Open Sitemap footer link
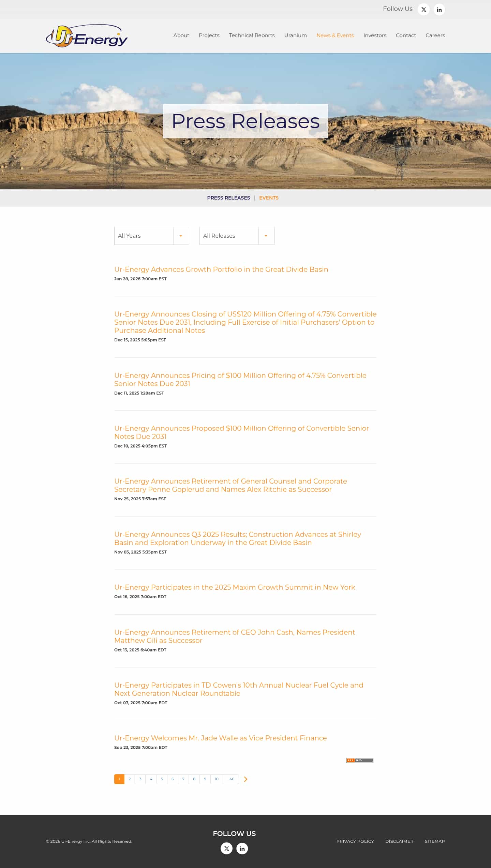This screenshot has width=491, height=868. [435, 841]
